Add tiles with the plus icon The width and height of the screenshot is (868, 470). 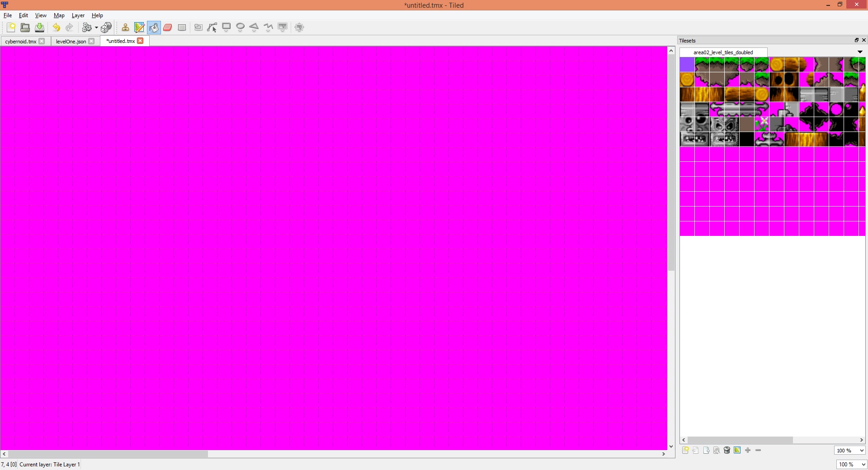point(748,451)
